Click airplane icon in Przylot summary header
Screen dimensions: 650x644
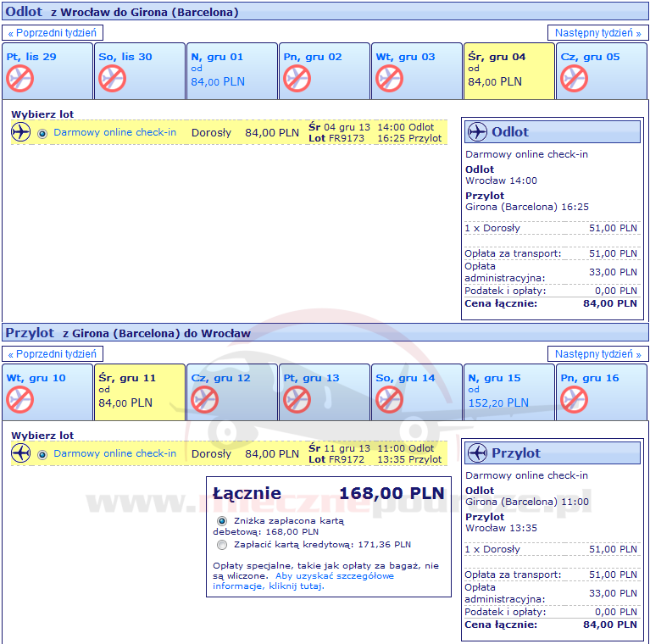(478, 452)
